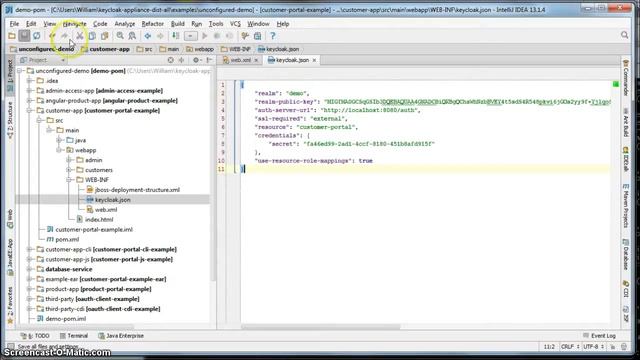
Task: Click the Back navigation arrow icon
Action: [148, 36]
